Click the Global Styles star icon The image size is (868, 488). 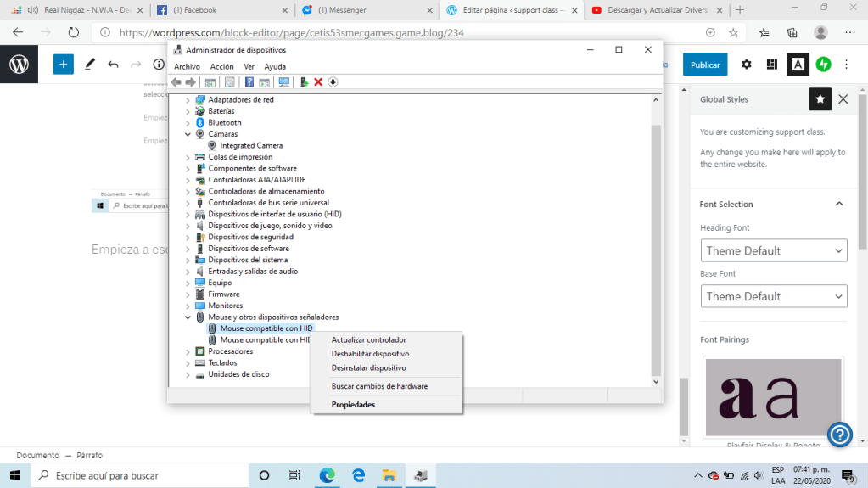click(820, 99)
